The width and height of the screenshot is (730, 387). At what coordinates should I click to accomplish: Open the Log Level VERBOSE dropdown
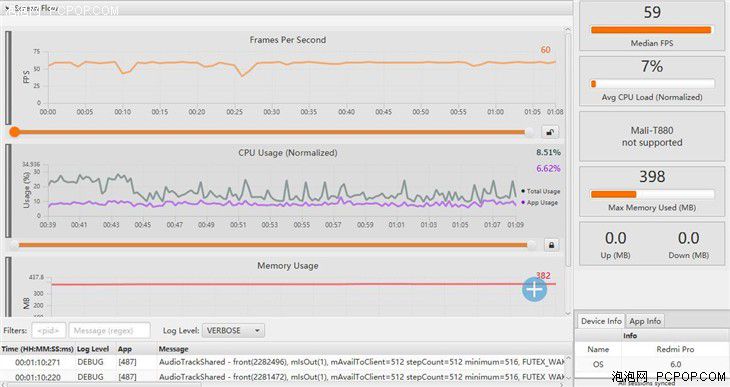pos(233,331)
